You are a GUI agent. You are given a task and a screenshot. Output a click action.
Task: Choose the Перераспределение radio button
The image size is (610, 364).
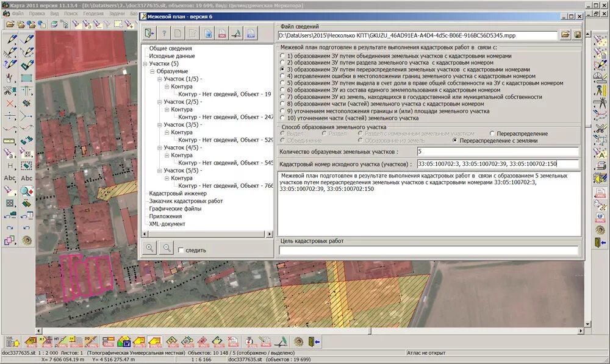pyautogui.click(x=492, y=134)
